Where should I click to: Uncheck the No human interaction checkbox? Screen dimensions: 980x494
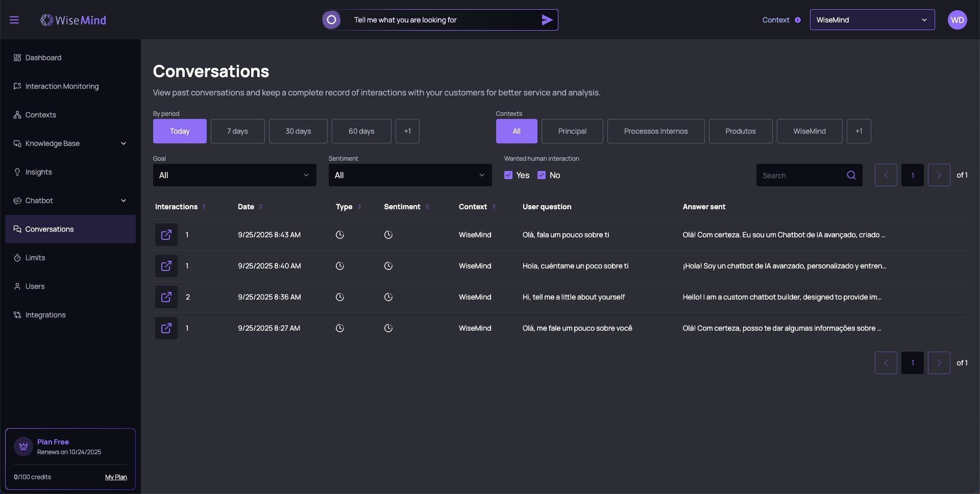point(542,175)
